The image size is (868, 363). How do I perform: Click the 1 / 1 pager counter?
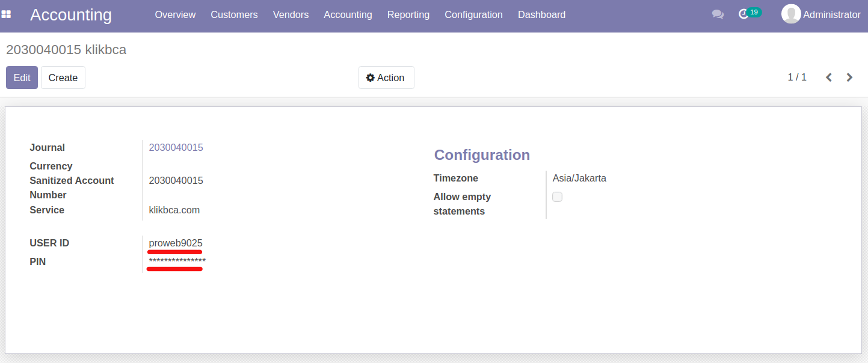(x=797, y=77)
